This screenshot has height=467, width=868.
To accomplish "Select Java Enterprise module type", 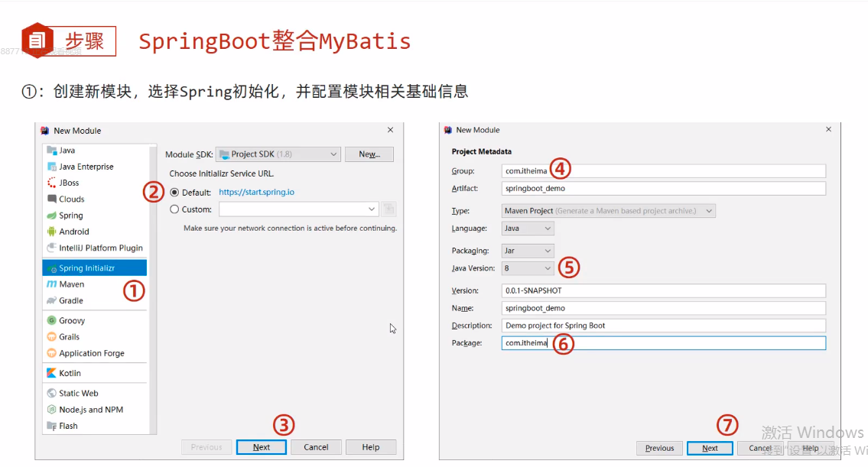I will pos(95,167).
